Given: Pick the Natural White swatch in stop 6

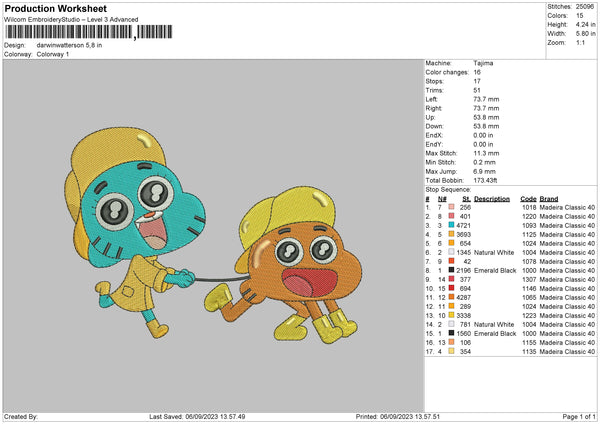Looking at the screenshot, I should point(453,253).
